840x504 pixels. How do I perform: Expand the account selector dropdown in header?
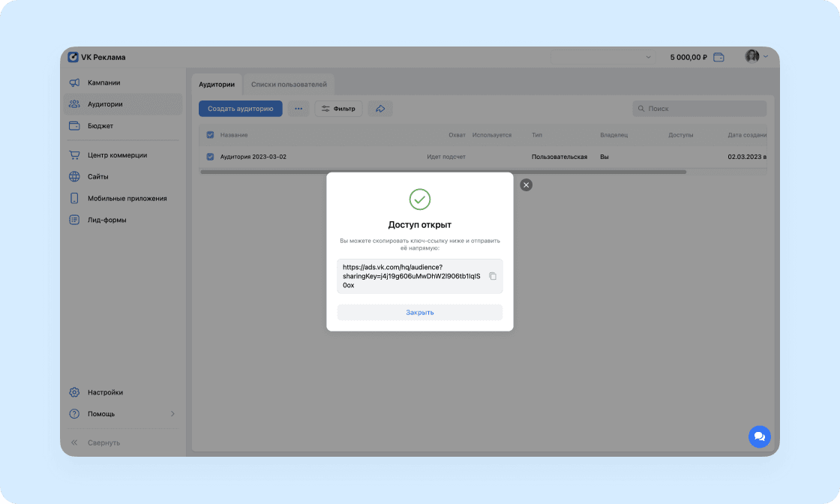pyautogui.click(x=602, y=57)
